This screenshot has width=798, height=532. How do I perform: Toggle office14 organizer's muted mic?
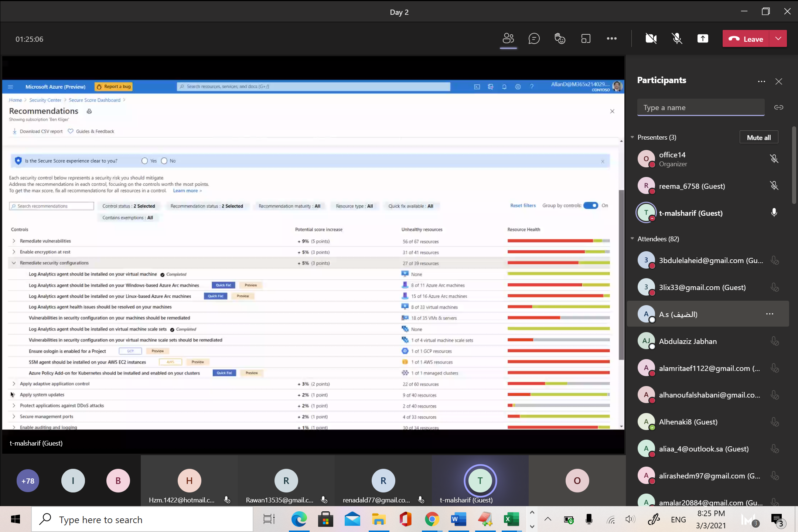pos(774,159)
